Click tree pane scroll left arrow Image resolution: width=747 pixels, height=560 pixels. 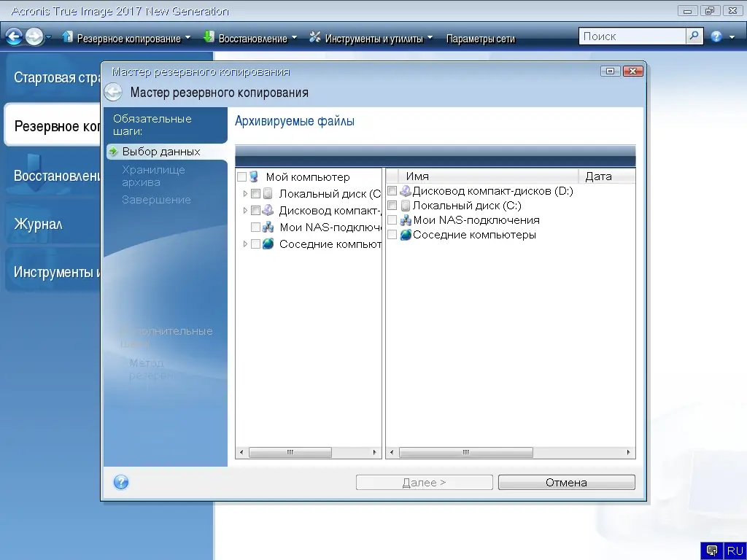241,452
